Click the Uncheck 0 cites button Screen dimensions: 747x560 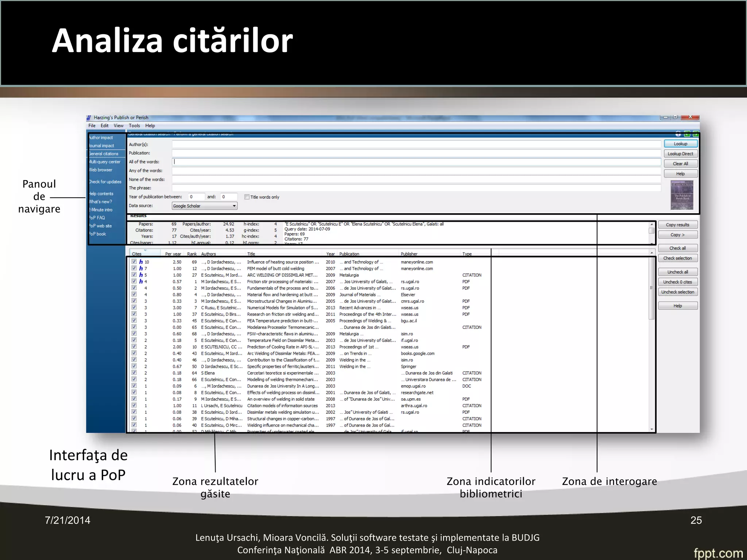coord(678,282)
